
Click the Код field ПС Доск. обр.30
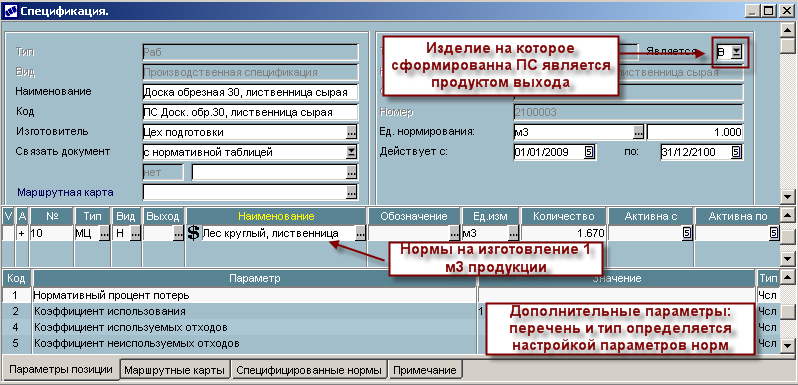click(250, 112)
